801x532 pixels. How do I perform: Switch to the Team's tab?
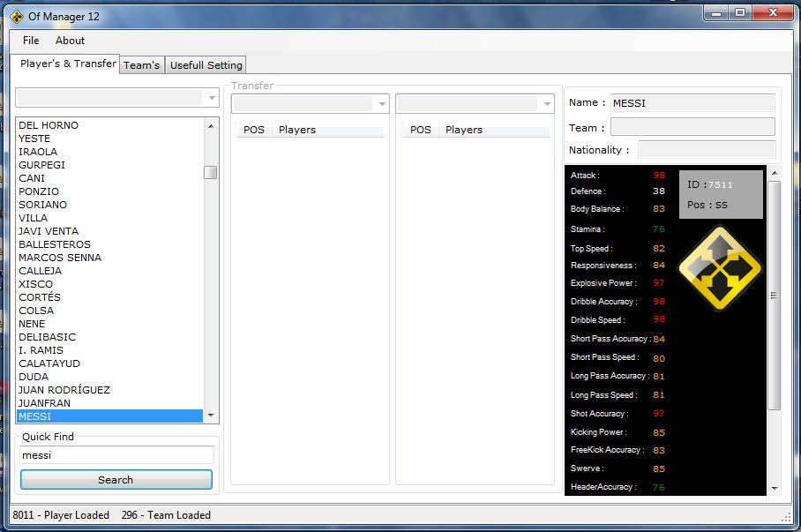141,65
